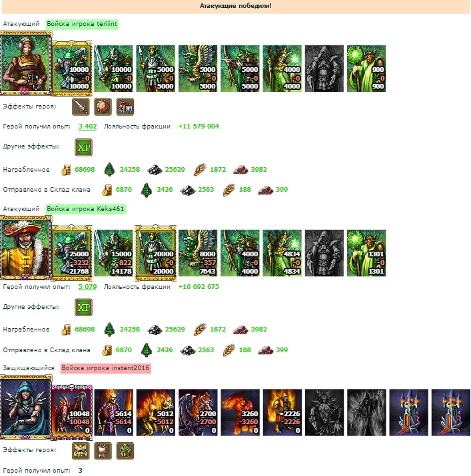Click the round bomb effect icon for the teriiint hero

tap(103, 107)
